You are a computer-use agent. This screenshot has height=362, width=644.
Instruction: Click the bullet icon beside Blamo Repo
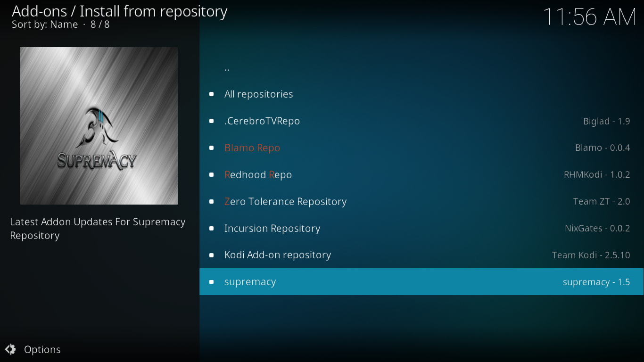point(212,148)
